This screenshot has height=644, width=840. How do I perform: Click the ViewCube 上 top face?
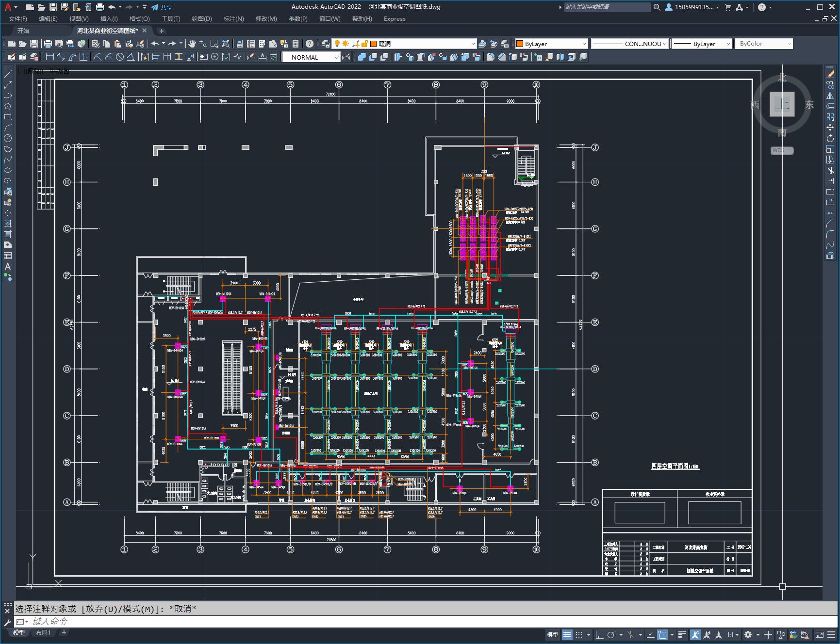[x=782, y=104]
